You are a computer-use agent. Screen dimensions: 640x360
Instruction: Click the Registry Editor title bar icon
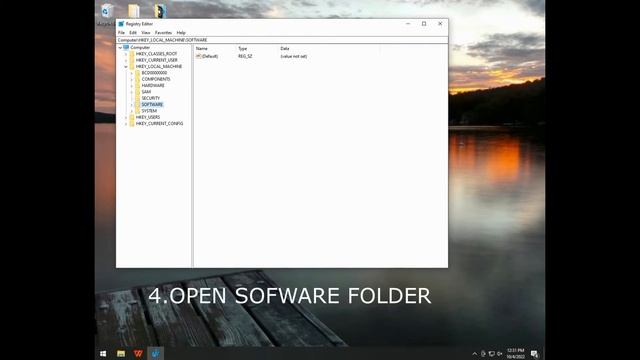[x=121, y=24]
